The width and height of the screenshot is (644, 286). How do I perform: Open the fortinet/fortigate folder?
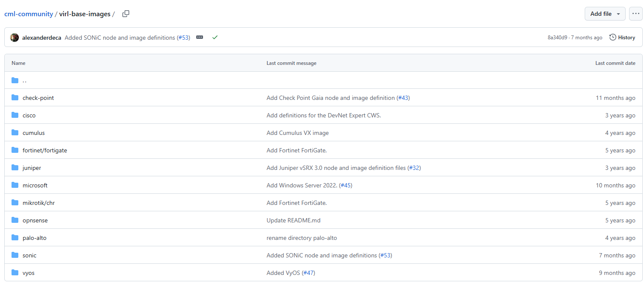click(x=45, y=150)
